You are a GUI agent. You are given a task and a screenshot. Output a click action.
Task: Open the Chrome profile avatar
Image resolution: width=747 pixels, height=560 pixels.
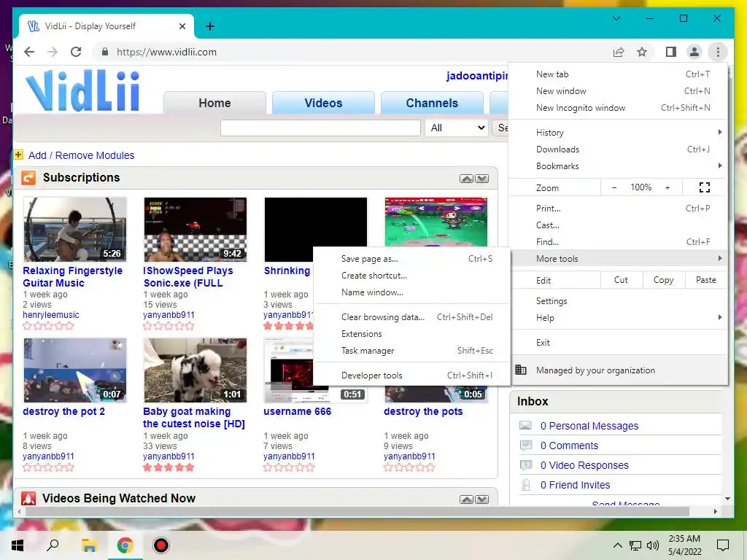[694, 52]
